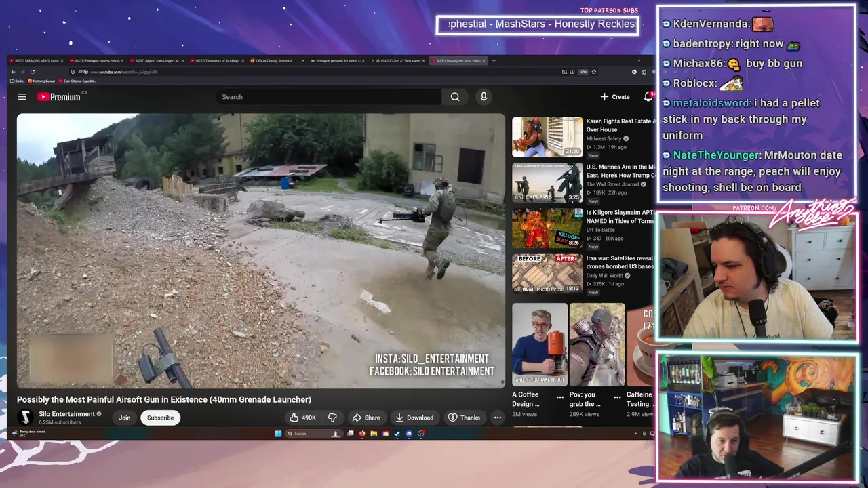Viewport: 868px width, 488px height.
Task: Like the video with 490K likes
Action: point(302,418)
